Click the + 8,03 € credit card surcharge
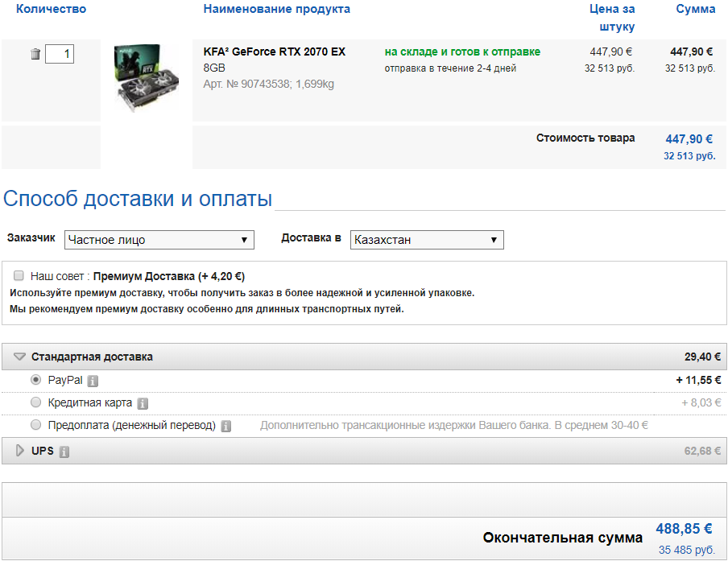Image resolution: width=728 pixels, height=561 pixels. point(701,402)
